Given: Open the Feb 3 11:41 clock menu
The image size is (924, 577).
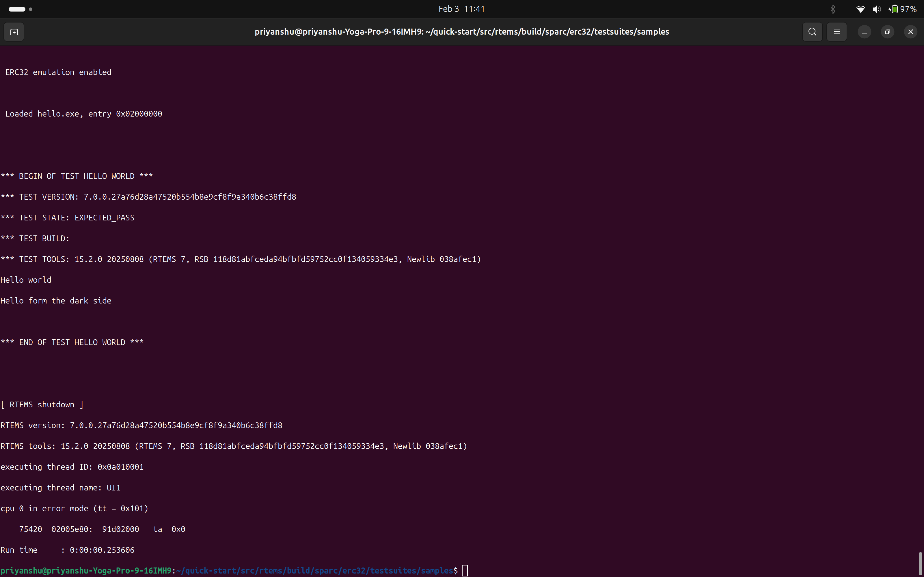Looking at the screenshot, I should pyautogui.click(x=461, y=9).
